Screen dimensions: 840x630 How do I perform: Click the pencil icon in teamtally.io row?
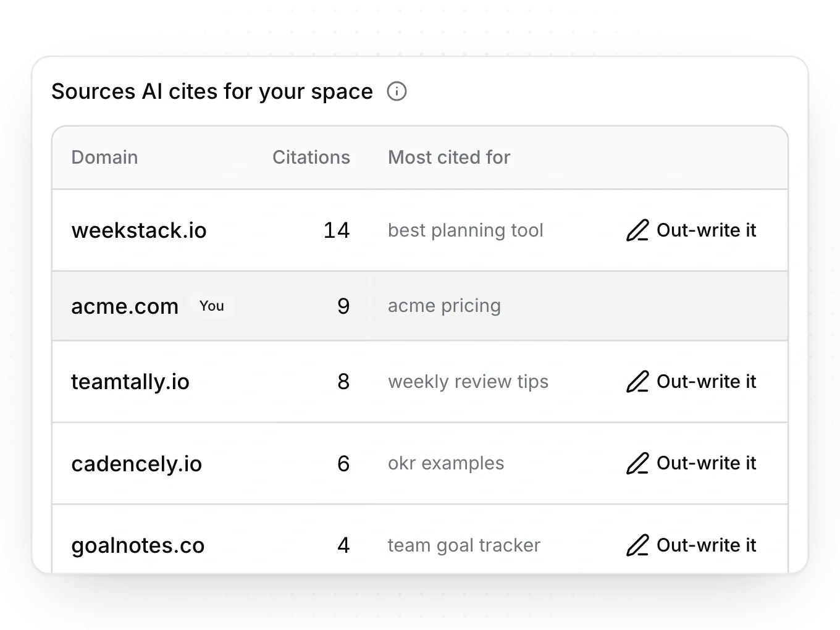click(x=637, y=382)
